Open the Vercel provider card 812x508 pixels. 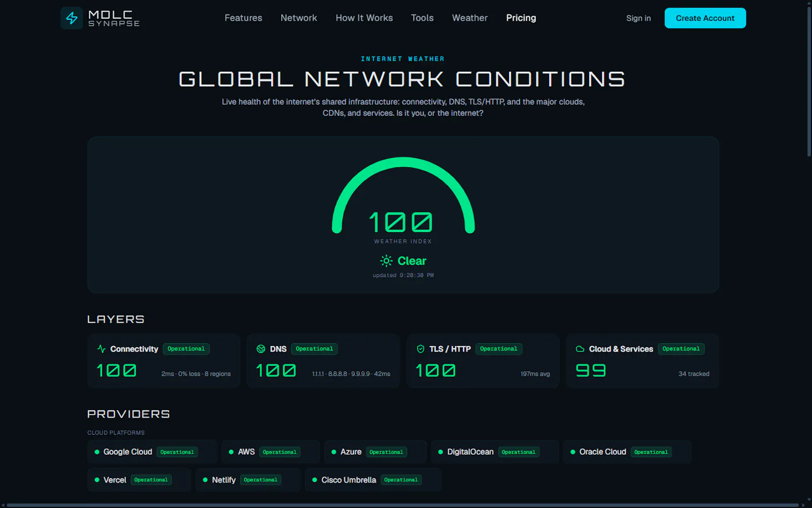tap(139, 480)
